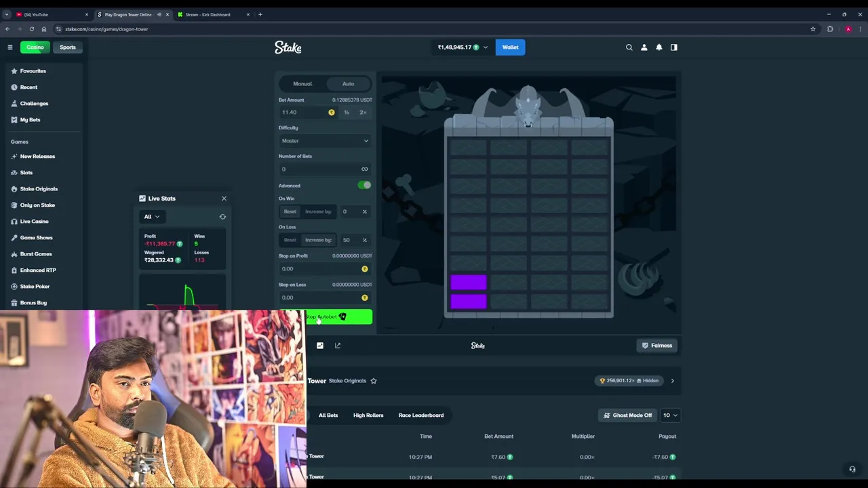Switch to Auto betting tab
Viewport: 868px width, 488px height.
348,84
